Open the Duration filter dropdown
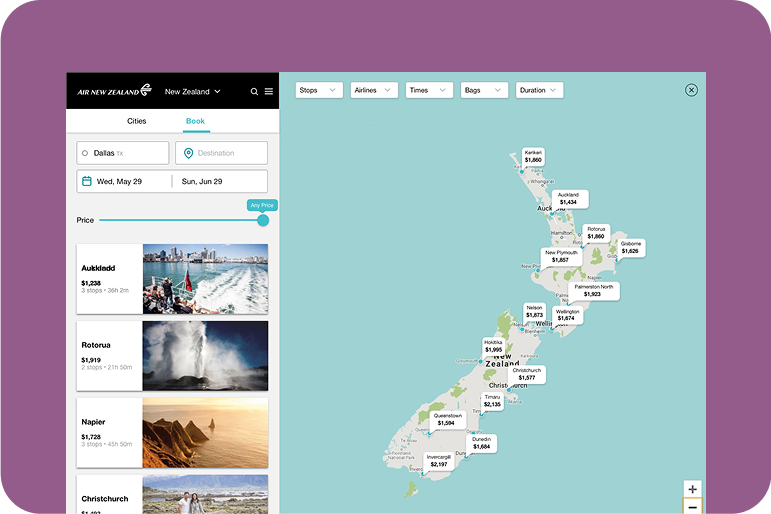 pyautogui.click(x=539, y=90)
